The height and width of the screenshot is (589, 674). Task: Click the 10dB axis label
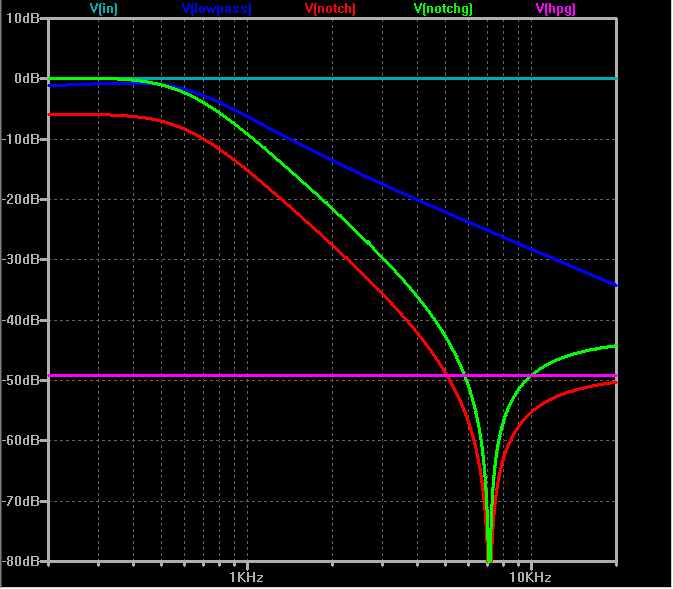coord(23,18)
